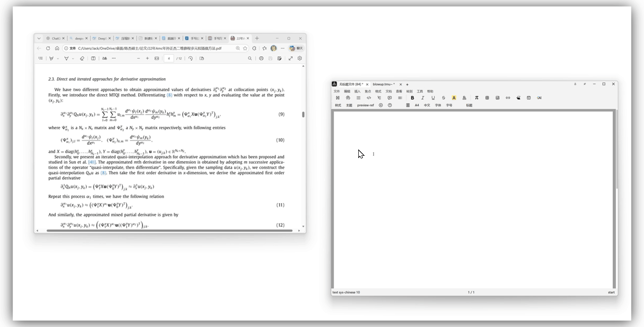This screenshot has height=327, width=644.
Task: Open the 字体 font dropdown
Action: pyautogui.click(x=438, y=105)
